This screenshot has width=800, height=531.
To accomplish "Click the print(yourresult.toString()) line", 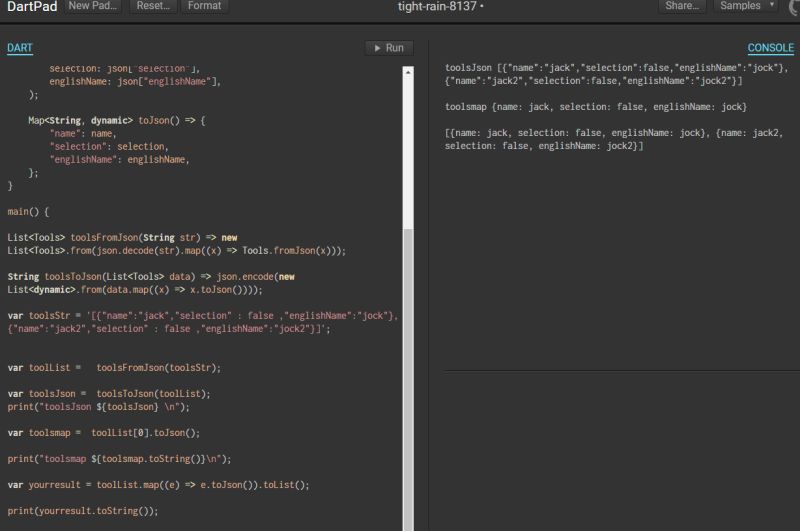I will point(83,511).
